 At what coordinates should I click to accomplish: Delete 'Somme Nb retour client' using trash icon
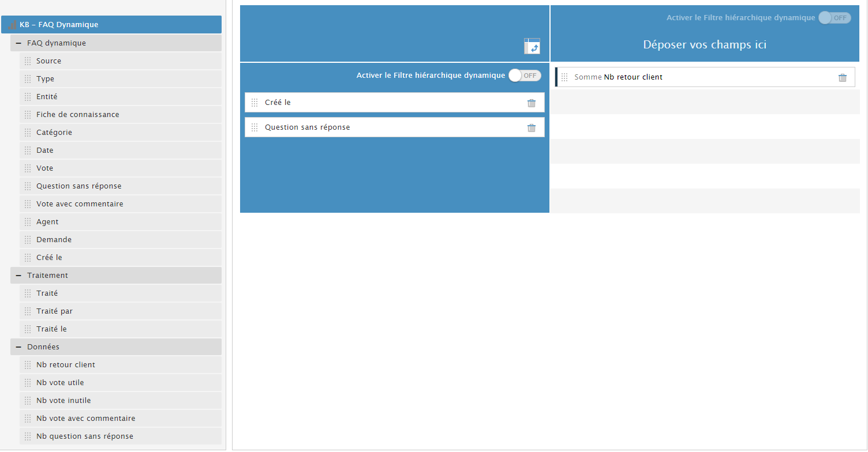coord(842,78)
